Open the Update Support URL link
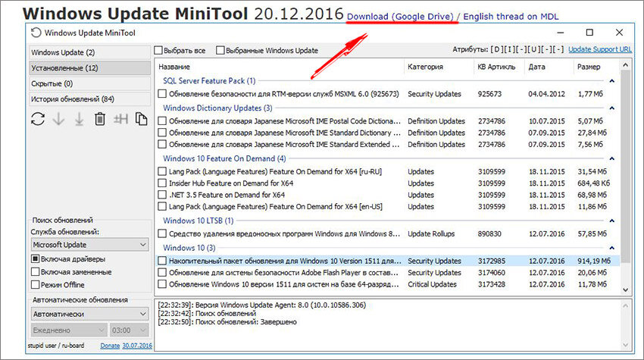 click(600, 49)
